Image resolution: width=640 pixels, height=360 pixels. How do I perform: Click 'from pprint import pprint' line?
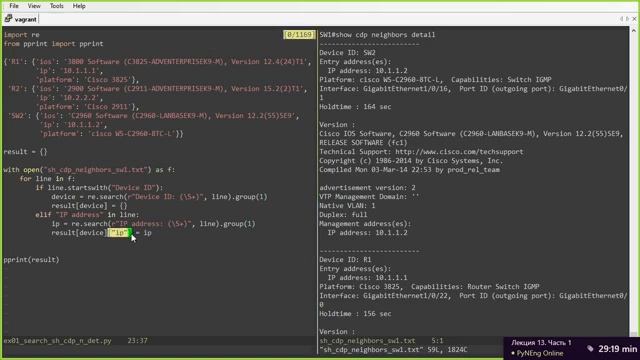[53, 44]
